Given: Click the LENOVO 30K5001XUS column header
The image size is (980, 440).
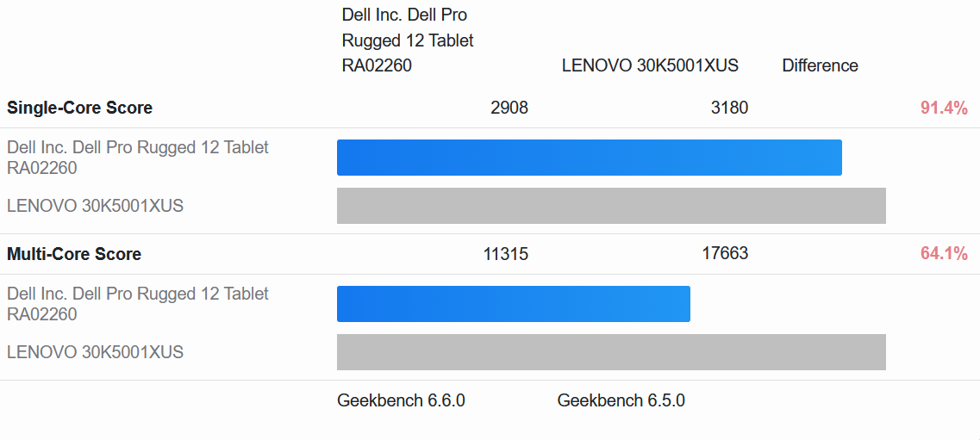Looking at the screenshot, I should (650, 65).
